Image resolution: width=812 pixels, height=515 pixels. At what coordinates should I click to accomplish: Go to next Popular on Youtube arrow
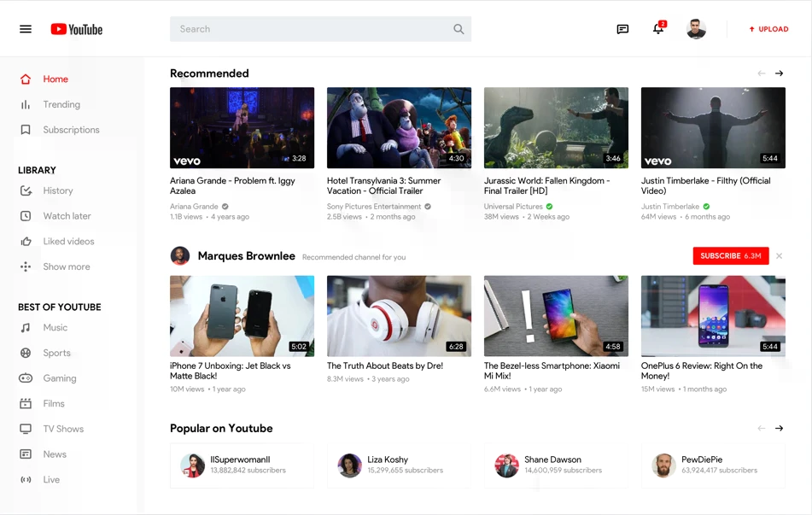pyautogui.click(x=779, y=429)
